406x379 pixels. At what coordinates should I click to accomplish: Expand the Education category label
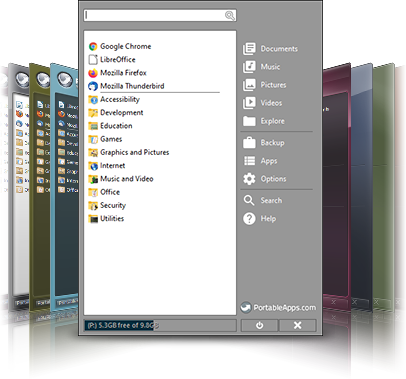coord(116,126)
